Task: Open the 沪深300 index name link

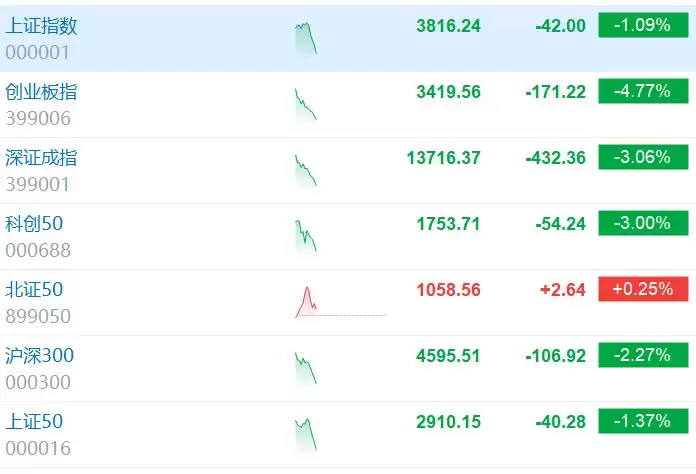Action: pyautogui.click(x=40, y=355)
